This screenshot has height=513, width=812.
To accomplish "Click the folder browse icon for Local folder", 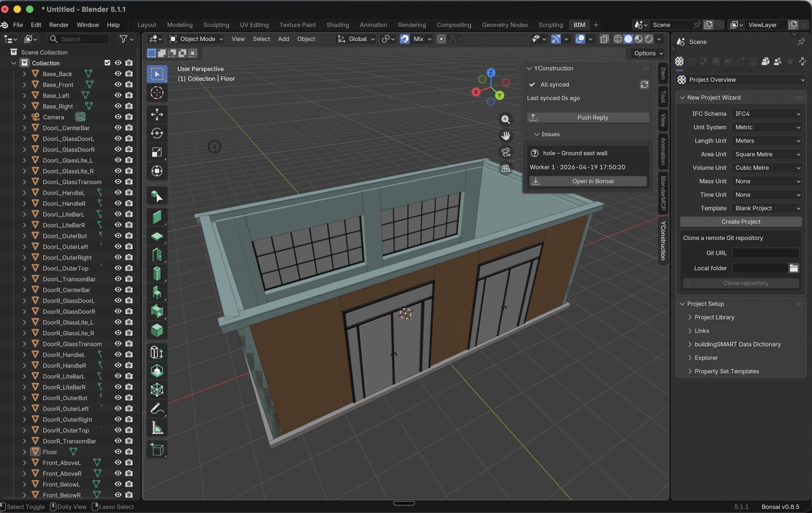I will (794, 268).
